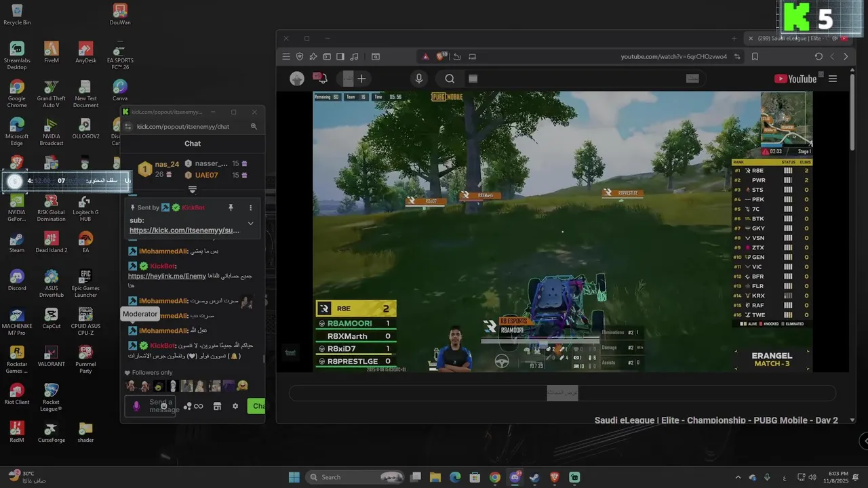
Task: Click the green Chat send button
Action: (x=256, y=406)
